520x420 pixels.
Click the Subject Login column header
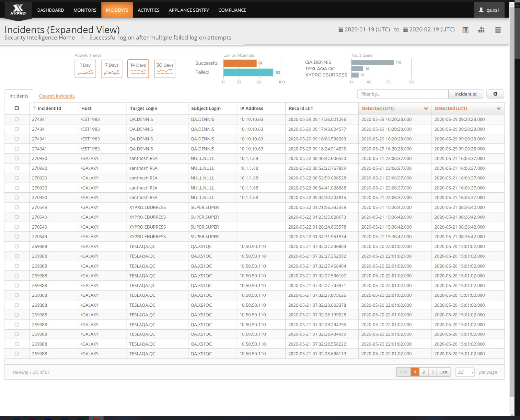[212, 108]
